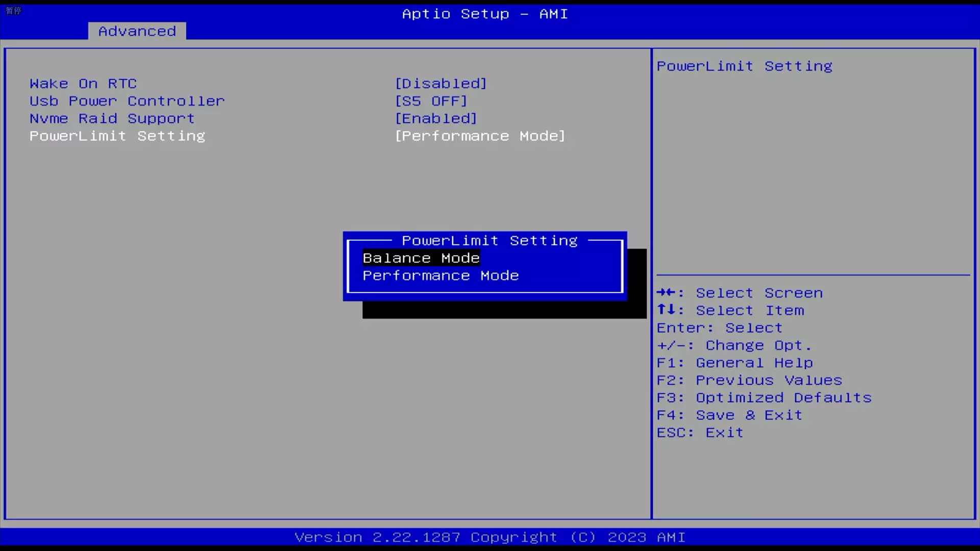This screenshot has height=551, width=980.
Task: Choose Performance Mode option in popup
Action: (x=440, y=275)
